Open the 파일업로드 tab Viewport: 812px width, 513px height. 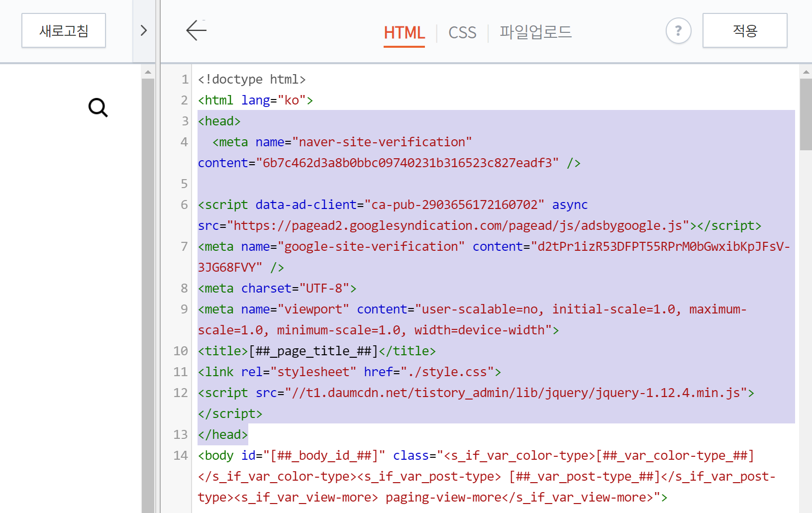coord(535,32)
